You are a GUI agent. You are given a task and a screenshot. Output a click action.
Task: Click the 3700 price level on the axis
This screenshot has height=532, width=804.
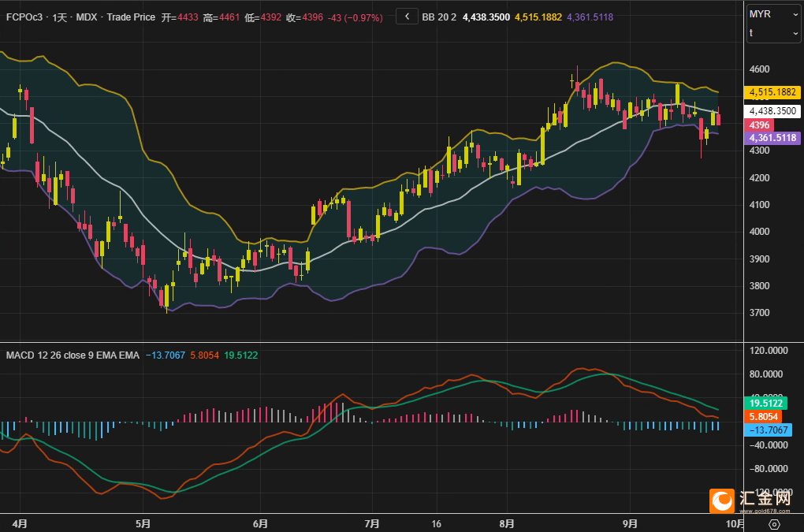click(x=759, y=313)
